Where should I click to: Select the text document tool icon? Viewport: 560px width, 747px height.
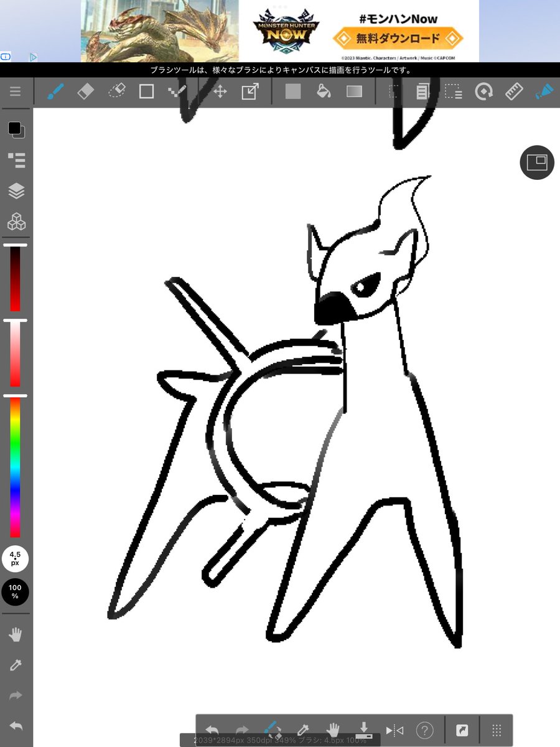[x=422, y=92]
